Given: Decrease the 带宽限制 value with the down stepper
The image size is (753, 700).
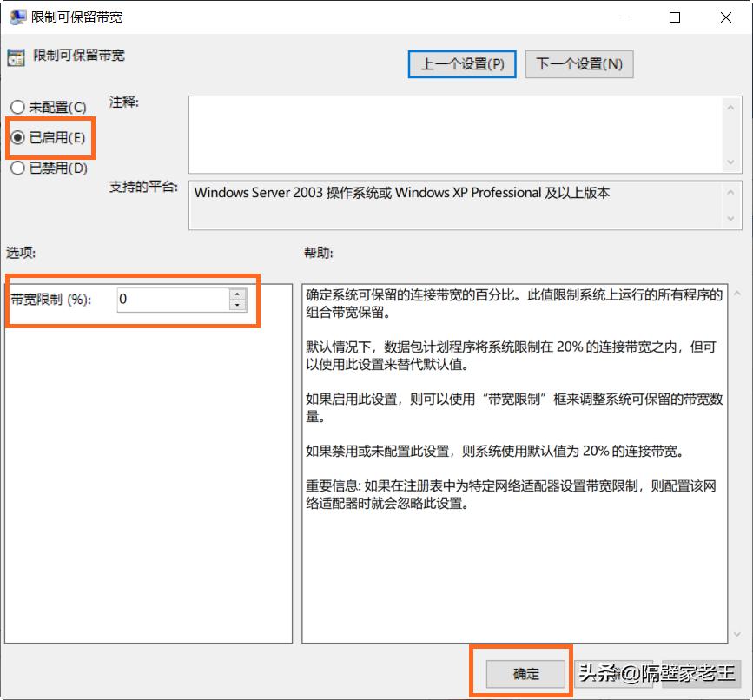Looking at the screenshot, I should tap(237, 307).
